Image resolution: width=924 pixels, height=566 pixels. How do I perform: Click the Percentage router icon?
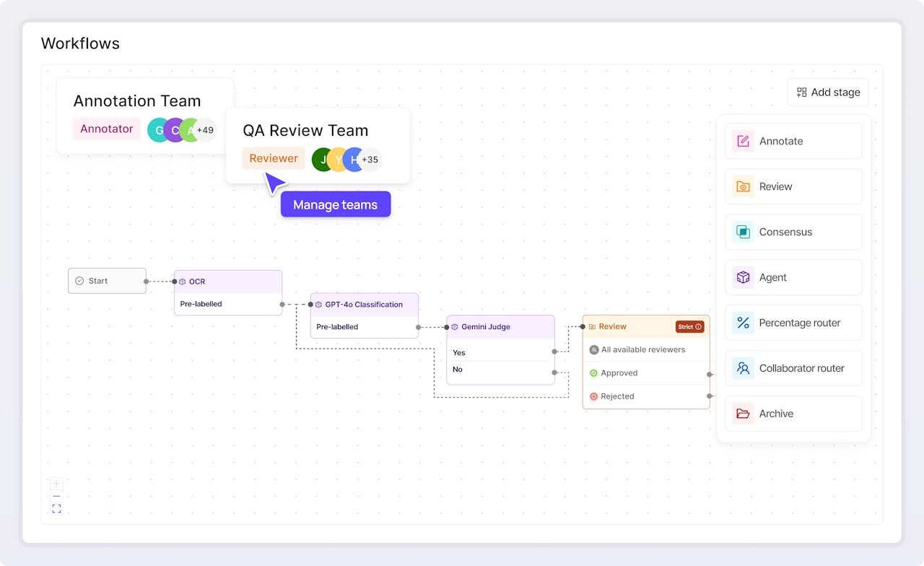point(743,323)
